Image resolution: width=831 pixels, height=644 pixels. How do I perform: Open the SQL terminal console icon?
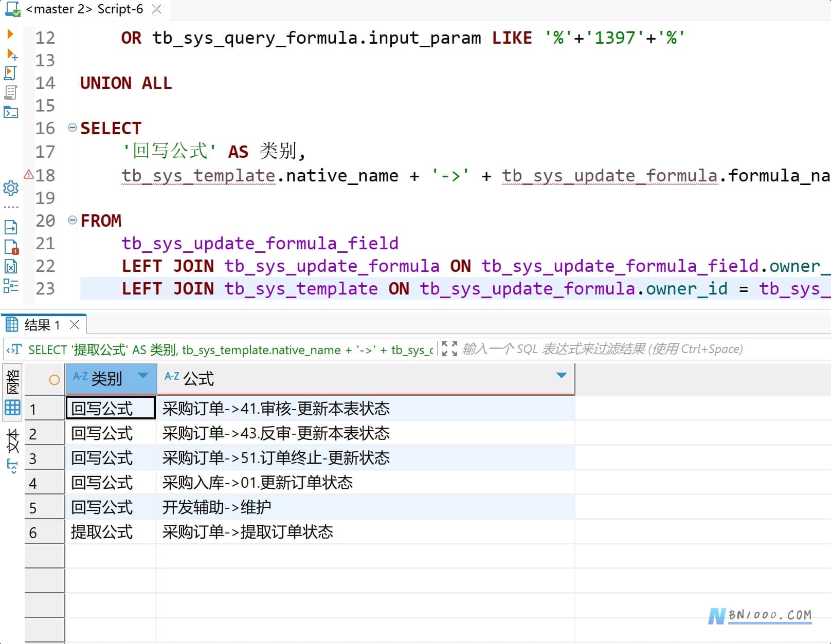click(11, 112)
